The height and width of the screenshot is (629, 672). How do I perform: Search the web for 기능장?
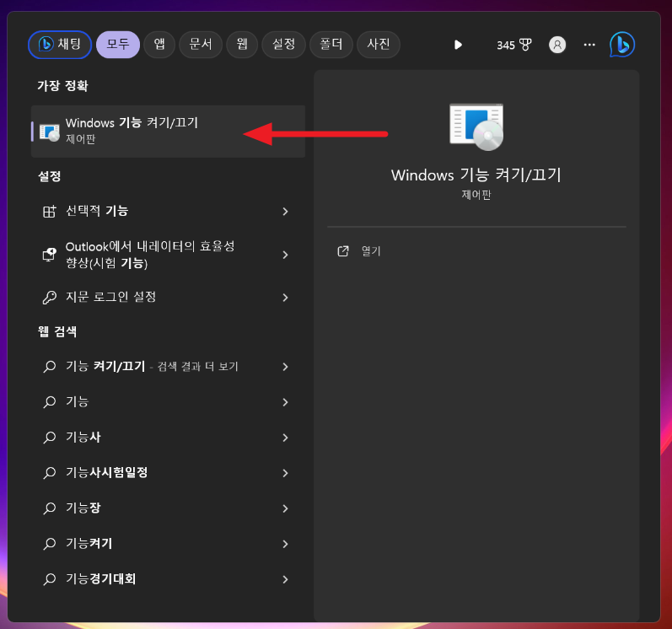coord(168,508)
